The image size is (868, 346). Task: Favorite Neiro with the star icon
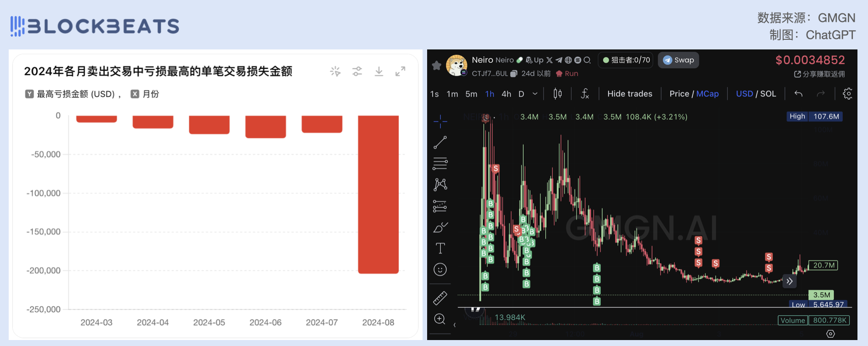point(437,65)
